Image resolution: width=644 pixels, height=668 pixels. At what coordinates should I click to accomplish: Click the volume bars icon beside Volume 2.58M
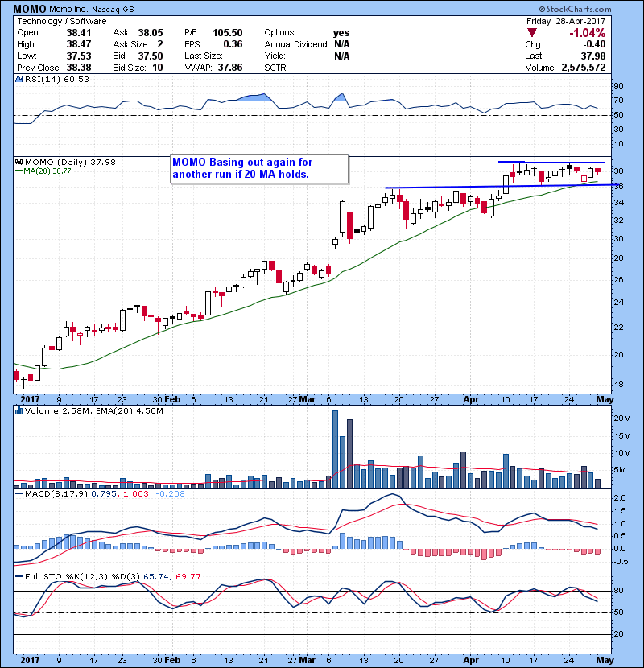[x=19, y=410]
